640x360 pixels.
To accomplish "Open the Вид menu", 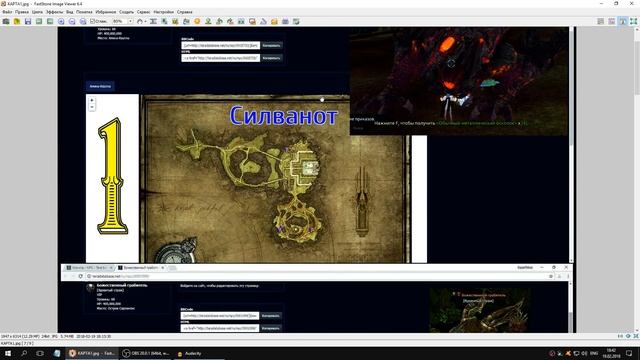I will coord(69,12).
